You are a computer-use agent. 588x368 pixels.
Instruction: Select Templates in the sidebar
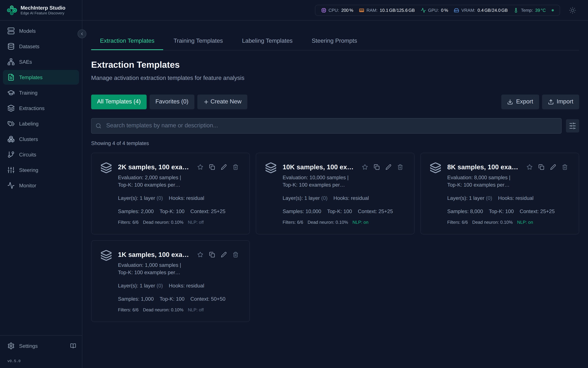41,77
